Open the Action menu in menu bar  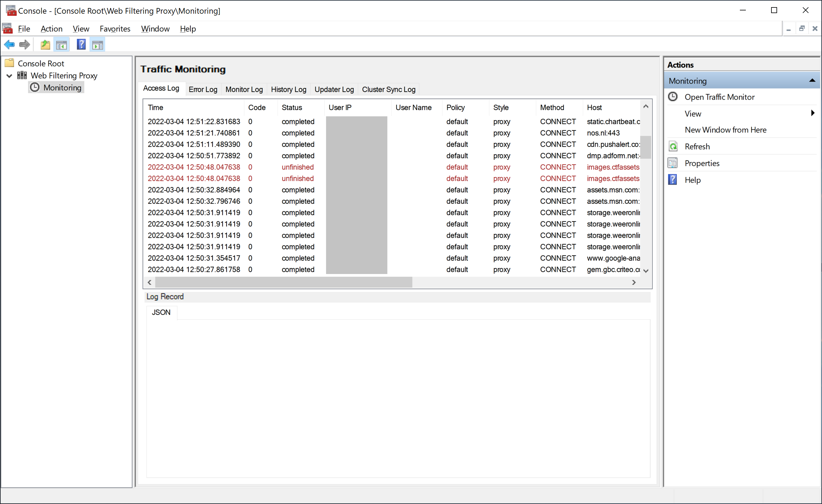52,29
